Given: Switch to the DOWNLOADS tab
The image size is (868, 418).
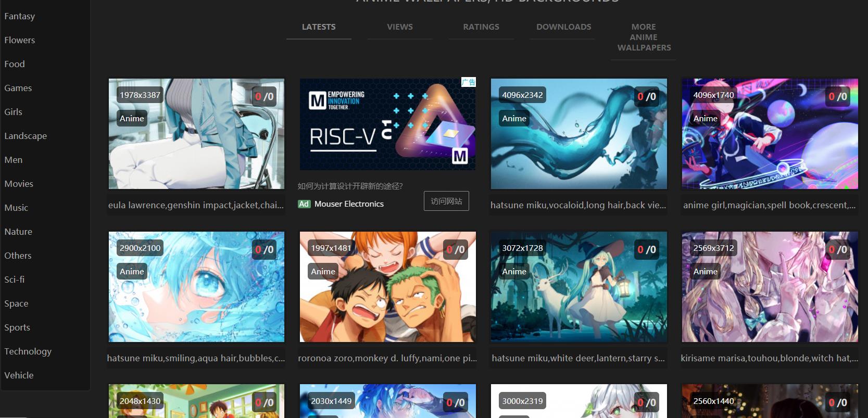Looking at the screenshot, I should pos(564,27).
